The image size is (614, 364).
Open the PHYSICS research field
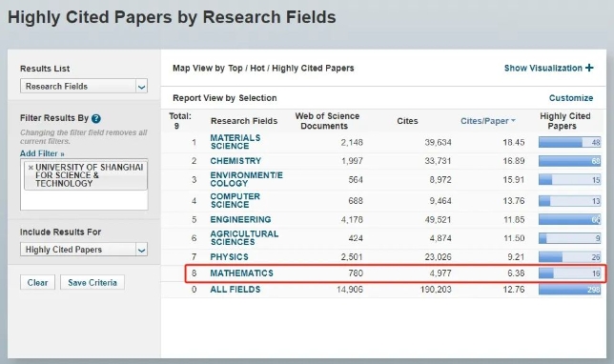pos(229,257)
